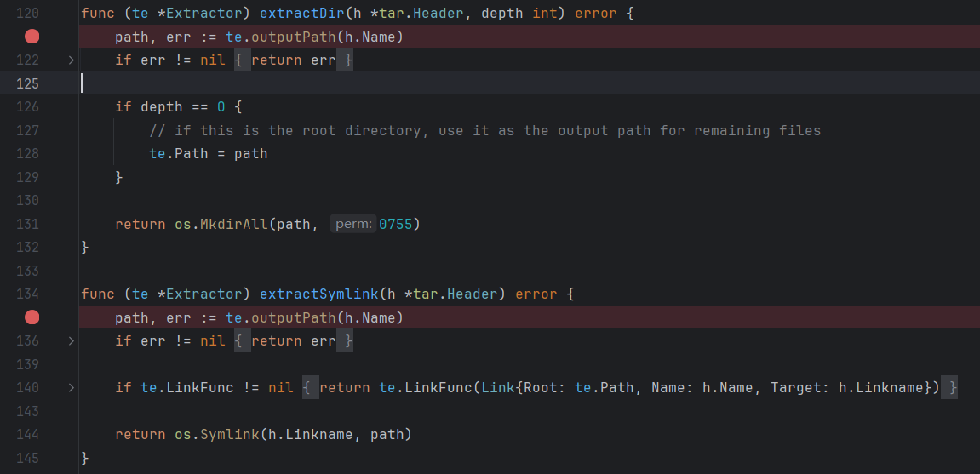This screenshot has width=980, height=474.
Task: Remove the breakpoint inside extractDir function
Action: coord(32,37)
